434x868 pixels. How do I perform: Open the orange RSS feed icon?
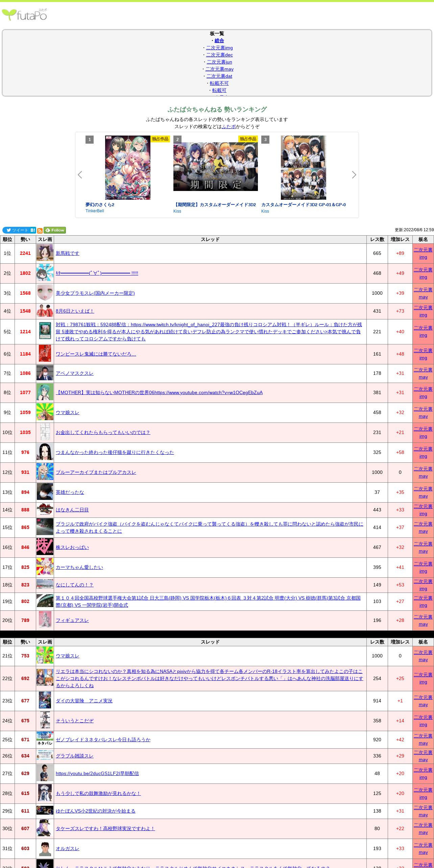tap(40, 231)
